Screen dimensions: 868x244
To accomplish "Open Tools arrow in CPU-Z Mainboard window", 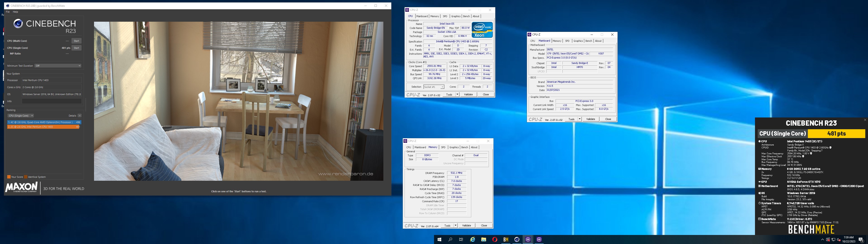I will (580, 119).
